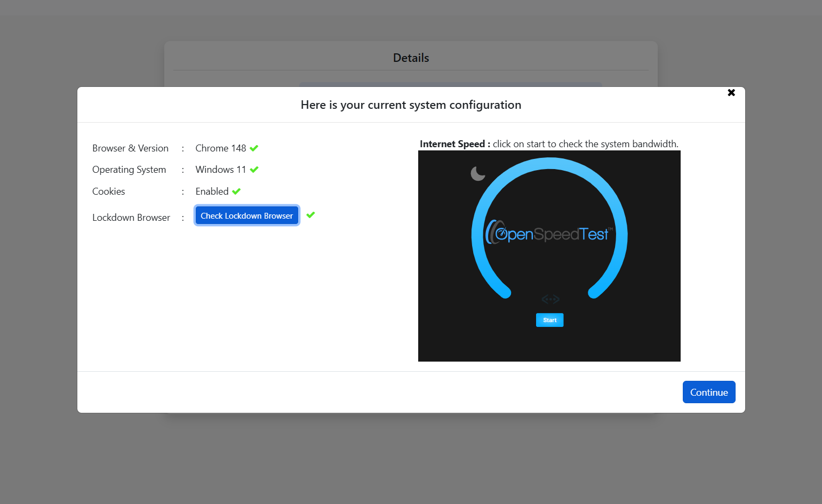Click the Continue button

(709, 392)
